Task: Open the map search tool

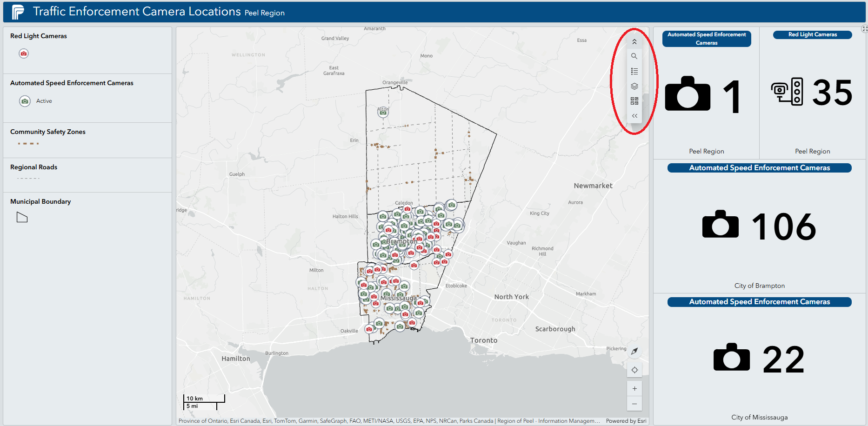Action: [x=634, y=56]
